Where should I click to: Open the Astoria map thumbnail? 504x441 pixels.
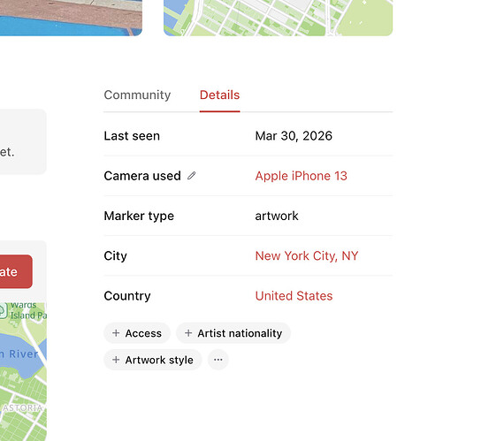click(23, 371)
